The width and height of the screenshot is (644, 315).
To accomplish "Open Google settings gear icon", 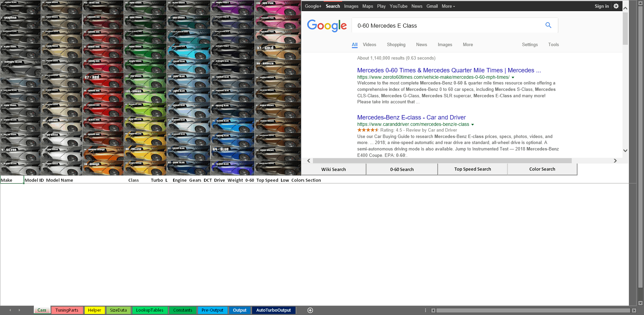I will pyautogui.click(x=616, y=6).
